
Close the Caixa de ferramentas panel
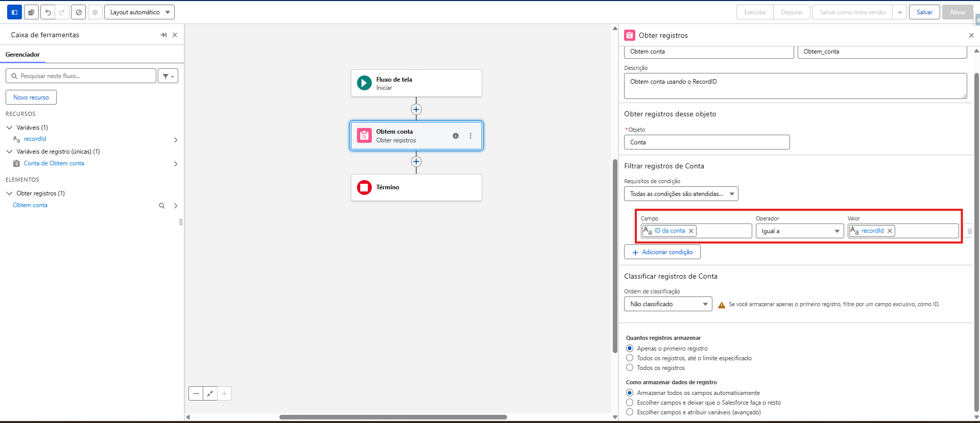tap(175, 35)
